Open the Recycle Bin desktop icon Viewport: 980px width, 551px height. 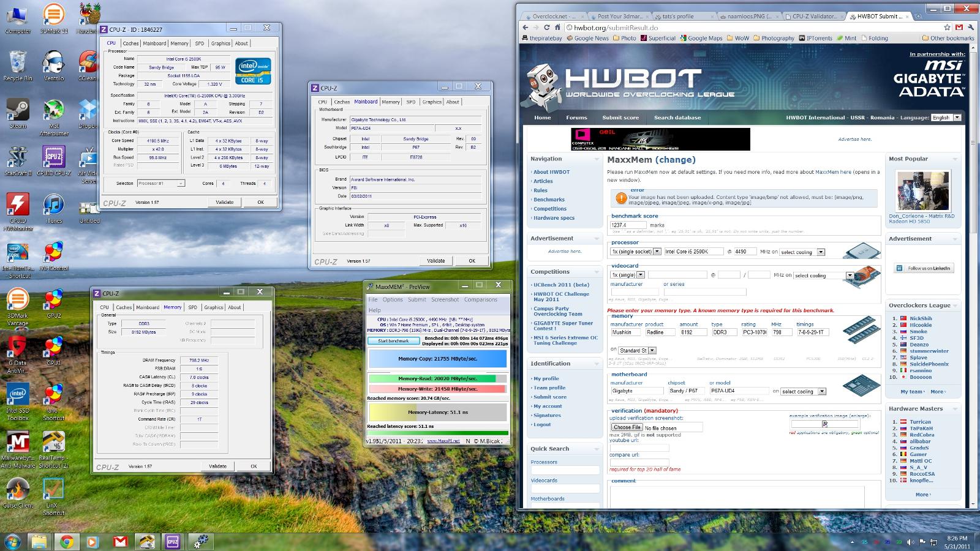[18, 66]
